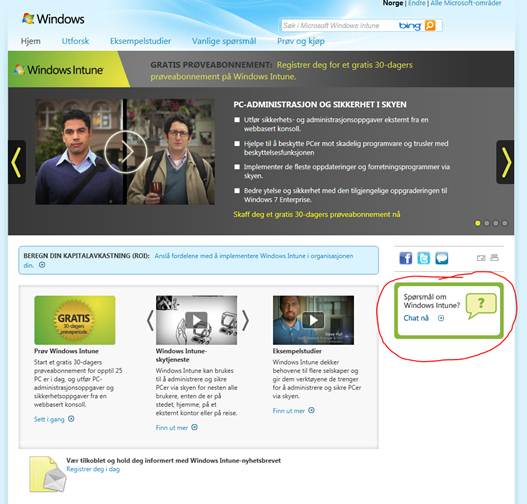Click arrow icon beside Finn ut mer under Eksempelstudier
This screenshot has width=527, height=504.
tap(311, 410)
